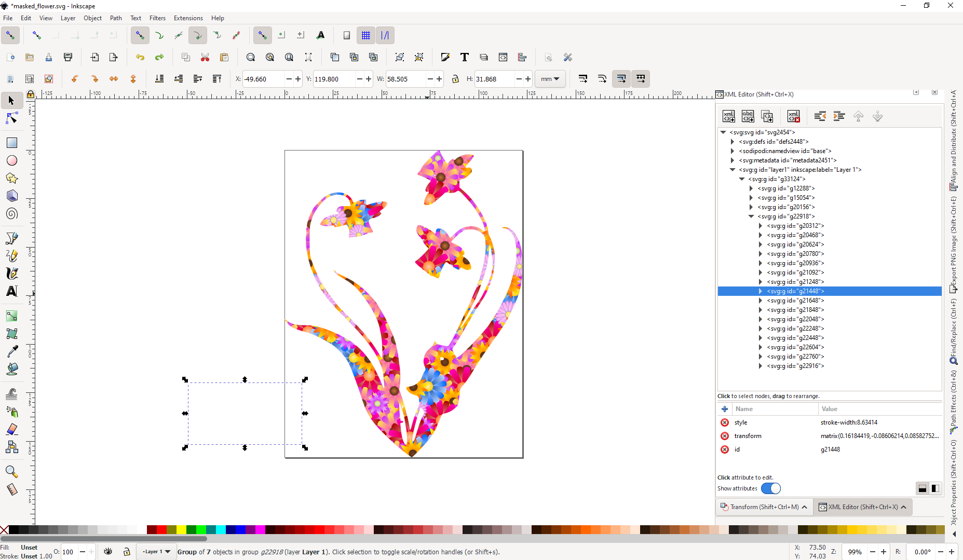This screenshot has width=963, height=560.
Task: Select the Node edit tool
Action: click(11, 119)
